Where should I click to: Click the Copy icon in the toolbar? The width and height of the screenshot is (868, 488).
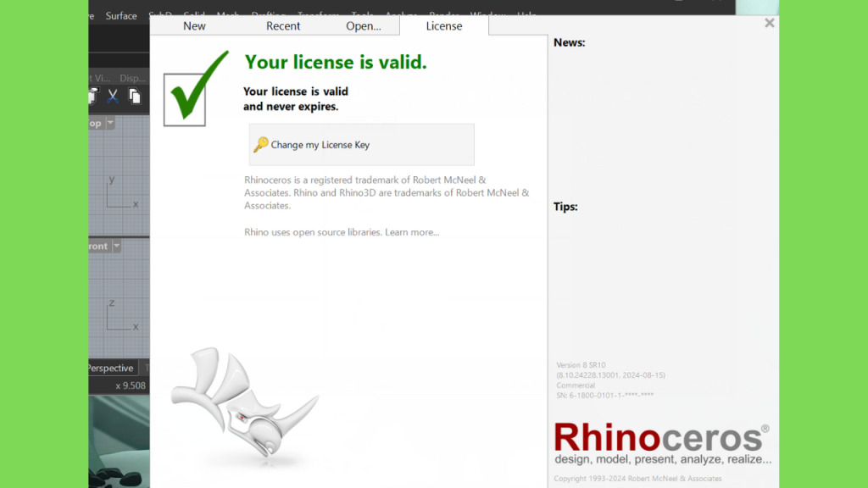tap(135, 97)
